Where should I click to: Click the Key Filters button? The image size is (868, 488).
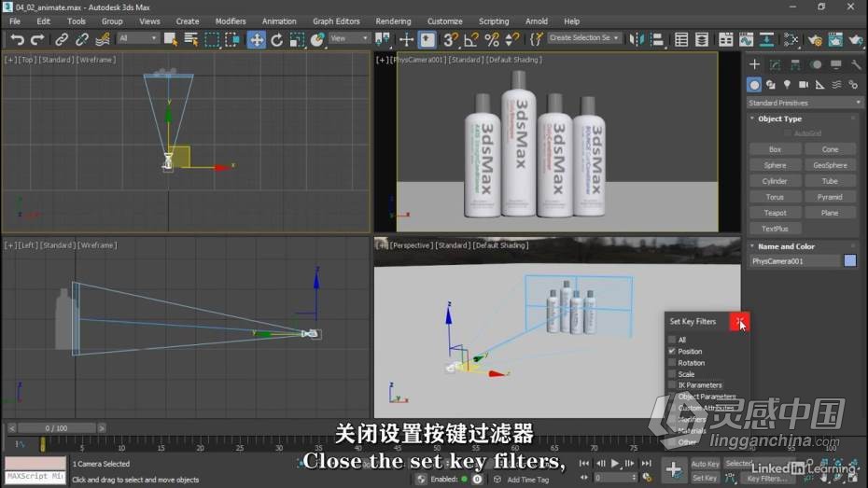[766, 480]
